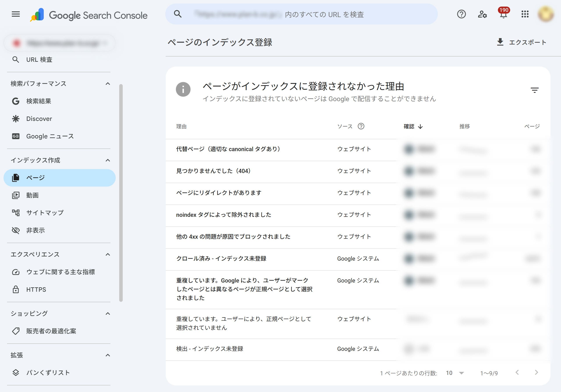
Task: Click the Discover asterisk icon
Action: pyautogui.click(x=16, y=119)
